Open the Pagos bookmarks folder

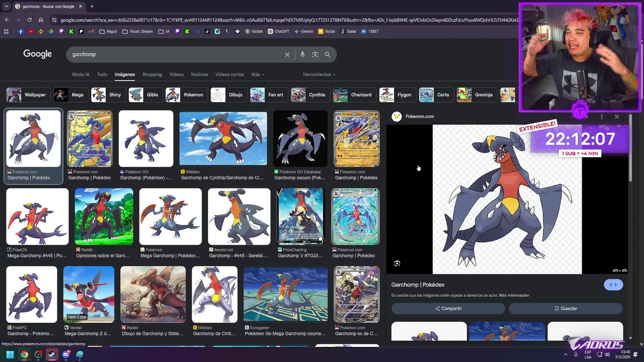coord(108,31)
